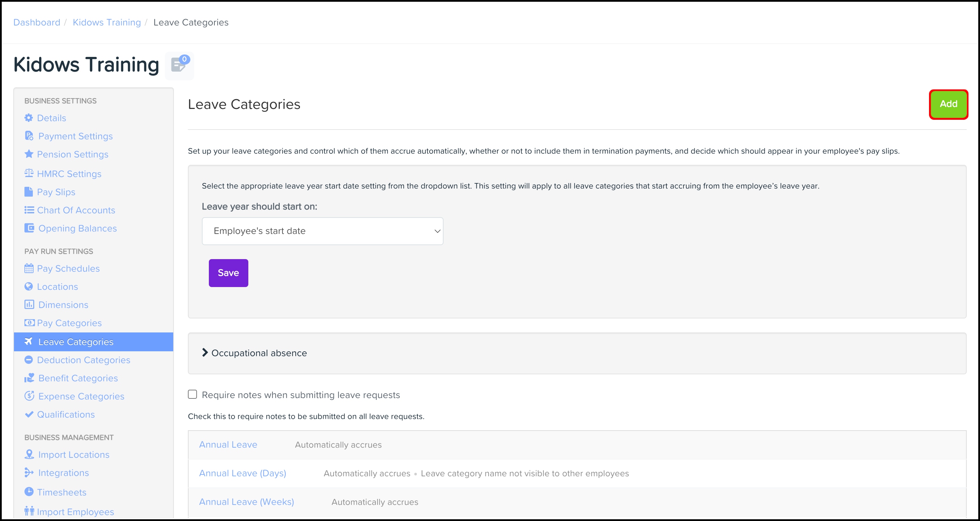Click the purple Save button

click(228, 273)
